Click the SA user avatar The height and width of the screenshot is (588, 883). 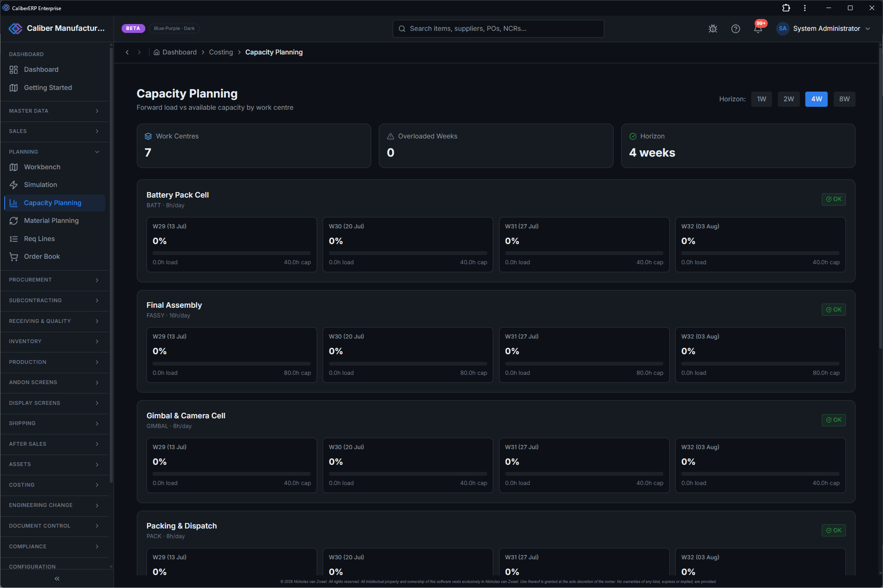click(x=782, y=29)
